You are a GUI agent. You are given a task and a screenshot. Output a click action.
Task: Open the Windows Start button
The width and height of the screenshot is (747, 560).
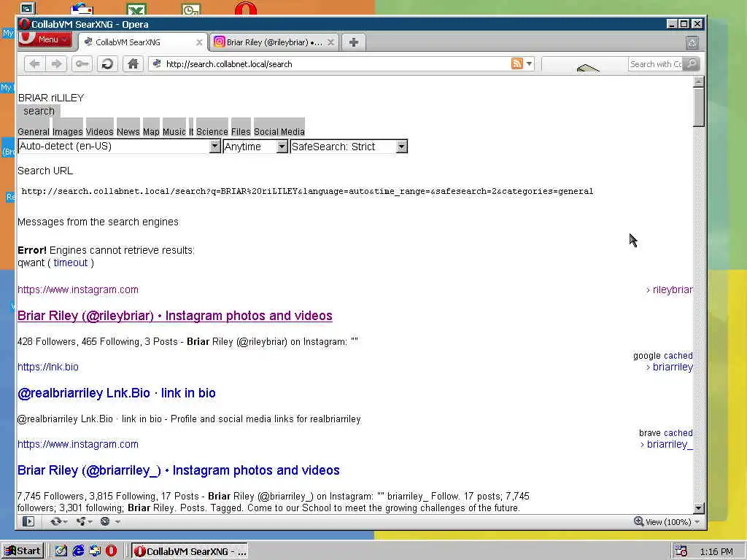coord(23,551)
